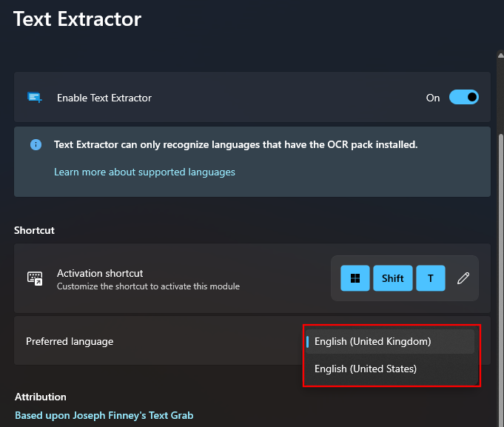
Task: Click the Preferred language label
Action: pos(70,341)
